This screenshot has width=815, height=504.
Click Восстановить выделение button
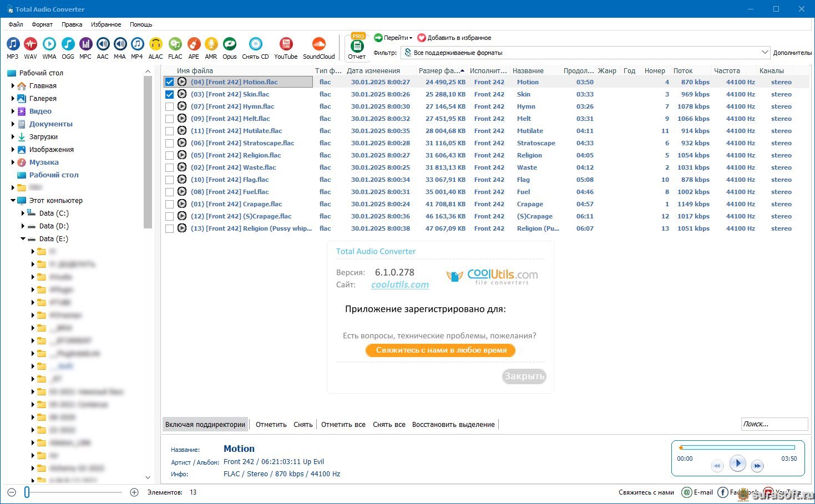[453, 425]
